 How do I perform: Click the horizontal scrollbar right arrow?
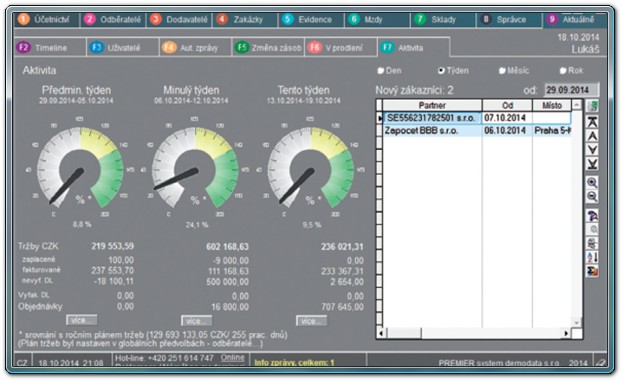(566, 333)
